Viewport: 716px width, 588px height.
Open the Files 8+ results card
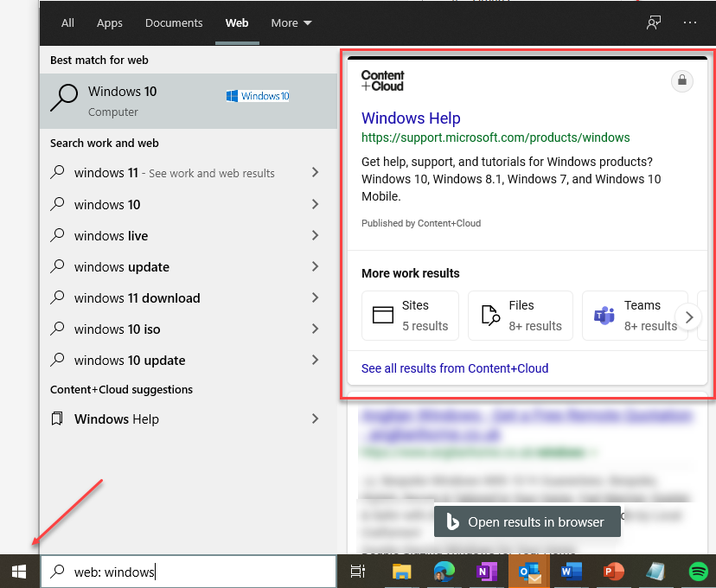(x=520, y=316)
